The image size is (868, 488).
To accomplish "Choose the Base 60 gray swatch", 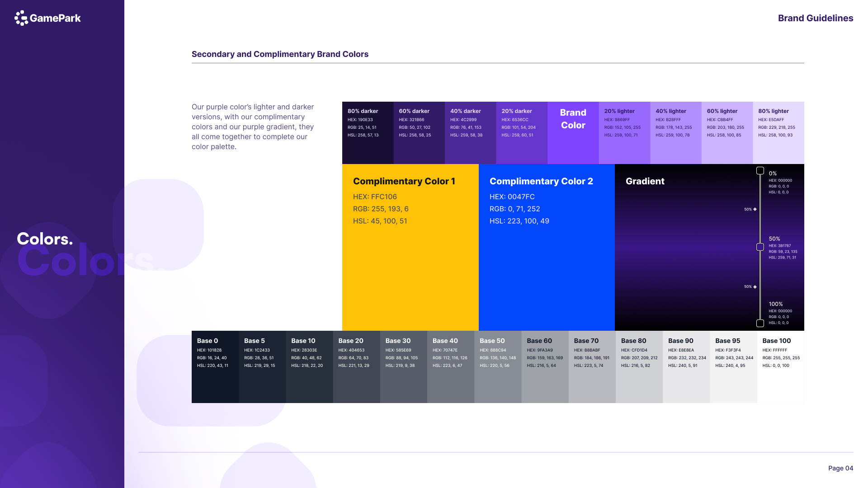I will [x=545, y=367].
